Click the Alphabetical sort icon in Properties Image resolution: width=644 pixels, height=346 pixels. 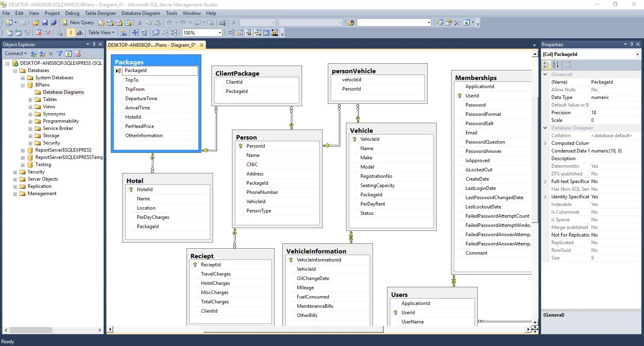point(556,64)
